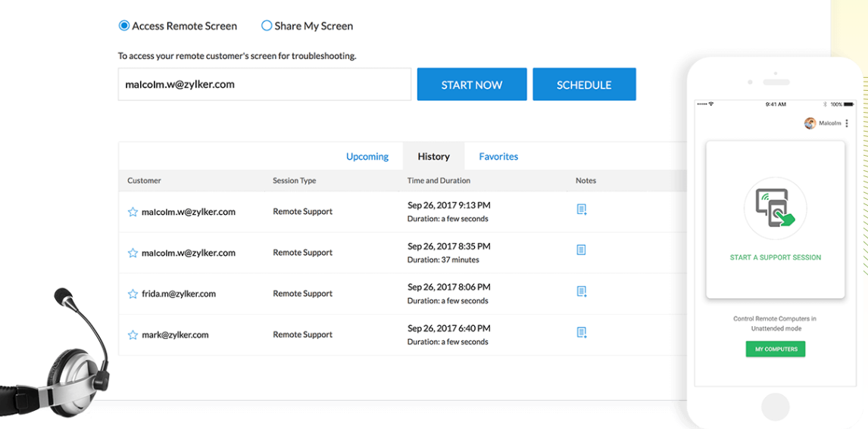This screenshot has width=868, height=429.
Task: Click the star icon beside frida.m@zylker.com
Action: (133, 294)
